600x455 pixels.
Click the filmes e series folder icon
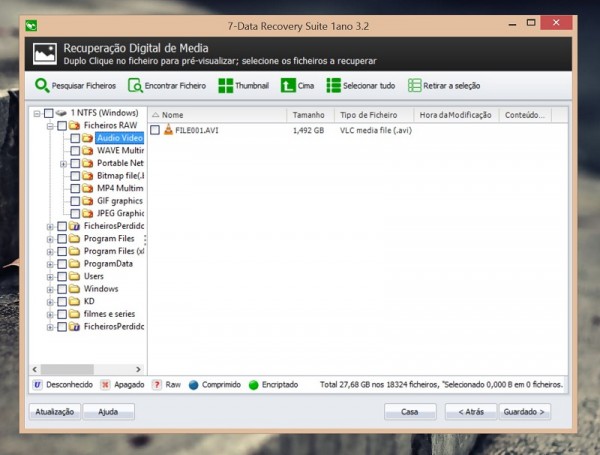(74, 314)
